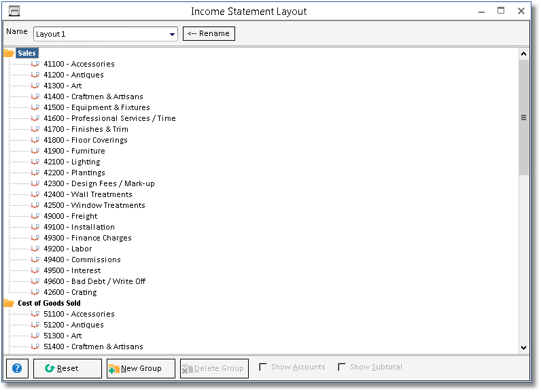Click account icon beside 41600 - Professional Services
The height and width of the screenshot is (392, 541).
click(x=35, y=118)
